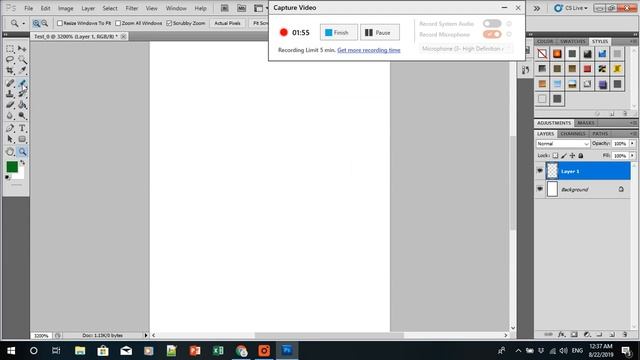
Task: Open the Microphone device dropdown
Action: [x=466, y=49]
